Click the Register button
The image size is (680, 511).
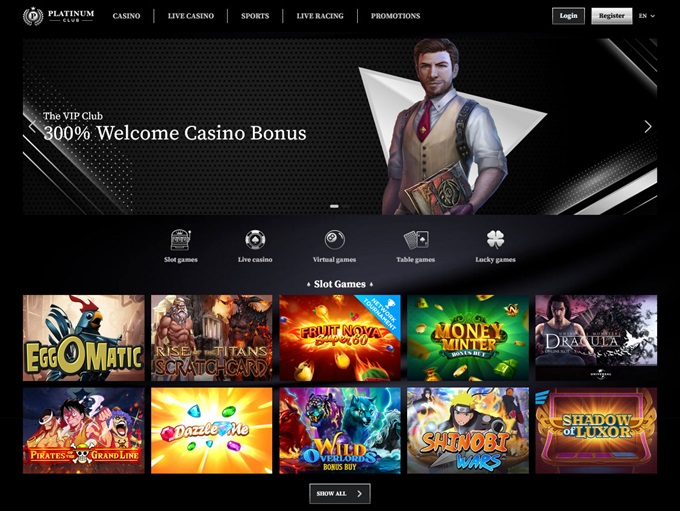click(x=611, y=16)
